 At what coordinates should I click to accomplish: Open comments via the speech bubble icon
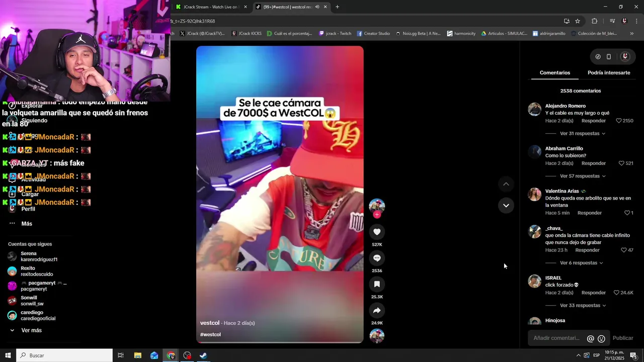click(377, 258)
